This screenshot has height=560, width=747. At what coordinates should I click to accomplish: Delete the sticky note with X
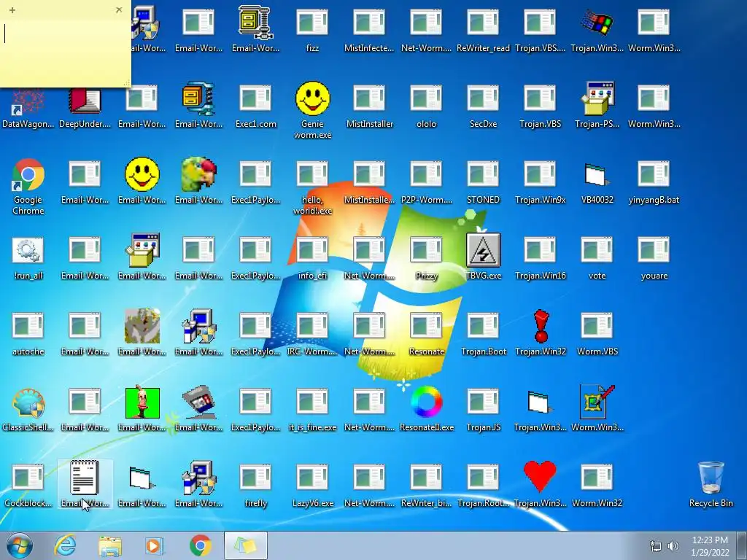click(119, 9)
